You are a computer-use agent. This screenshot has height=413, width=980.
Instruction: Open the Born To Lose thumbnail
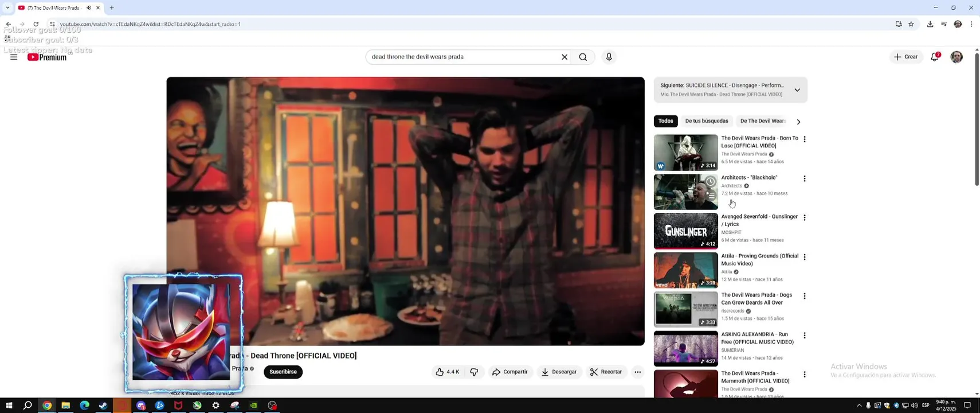pos(685,153)
